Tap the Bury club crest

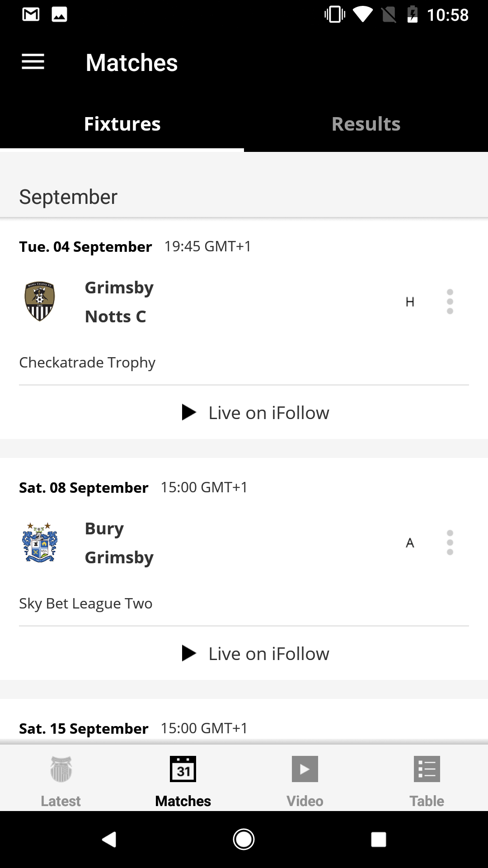tap(40, 542)
